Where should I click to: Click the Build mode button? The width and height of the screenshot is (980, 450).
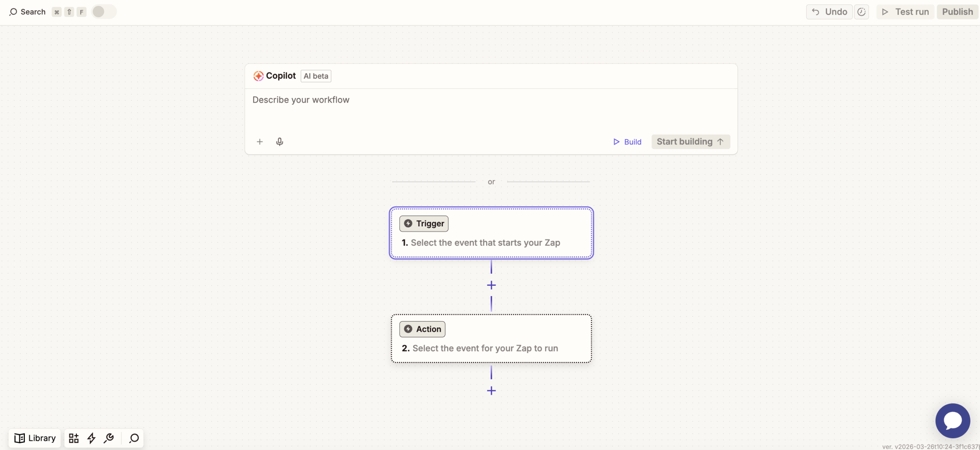(x=627, y=142)
